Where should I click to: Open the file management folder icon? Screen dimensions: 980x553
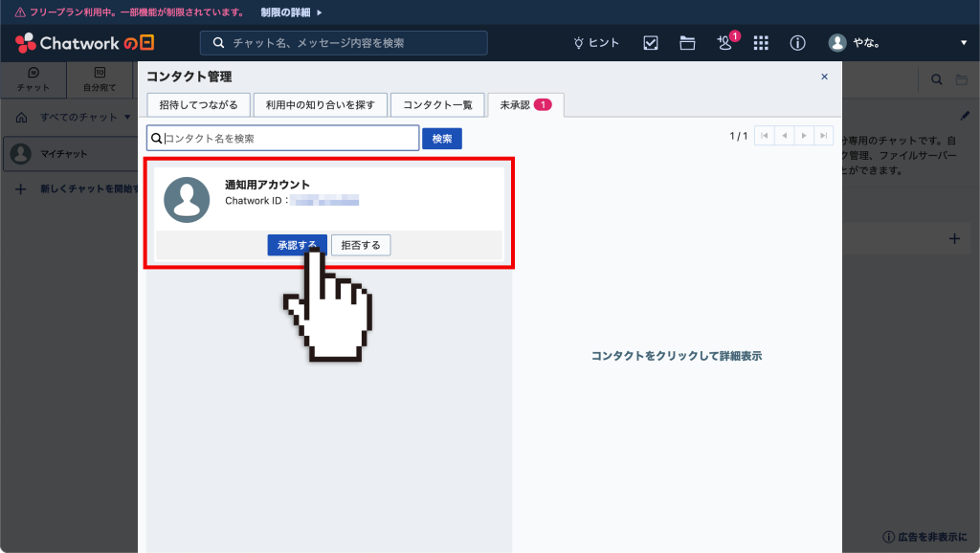coord(687,42)
